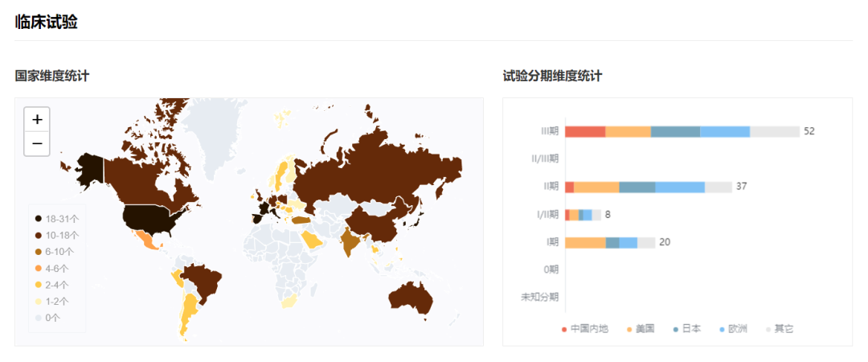
Task: Select the I期 axis label
Action: point(552,242)
